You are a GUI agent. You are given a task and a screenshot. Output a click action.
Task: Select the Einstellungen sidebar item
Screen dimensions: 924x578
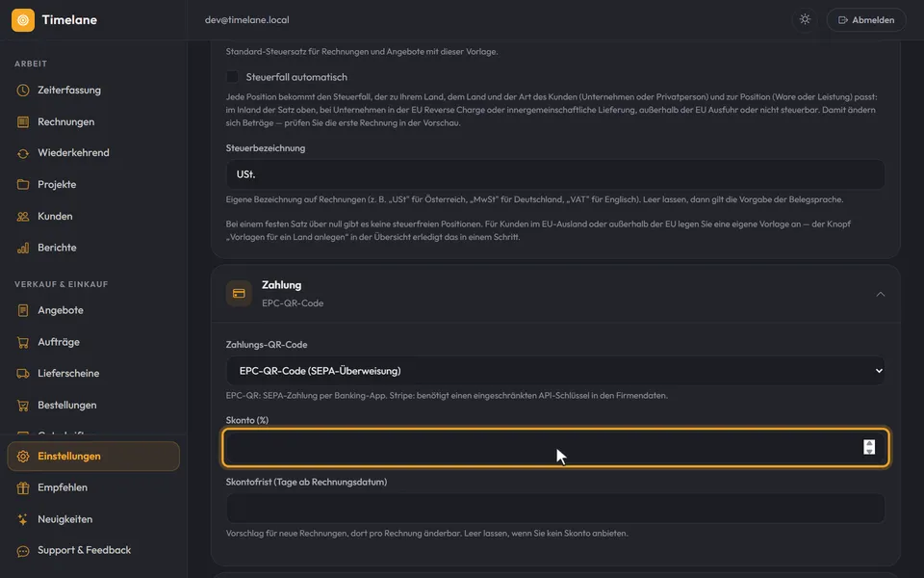(x=93, y=457)
